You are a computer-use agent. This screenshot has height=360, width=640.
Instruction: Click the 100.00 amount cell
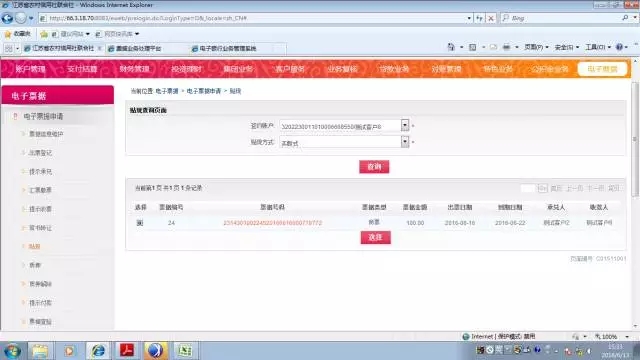415,223
